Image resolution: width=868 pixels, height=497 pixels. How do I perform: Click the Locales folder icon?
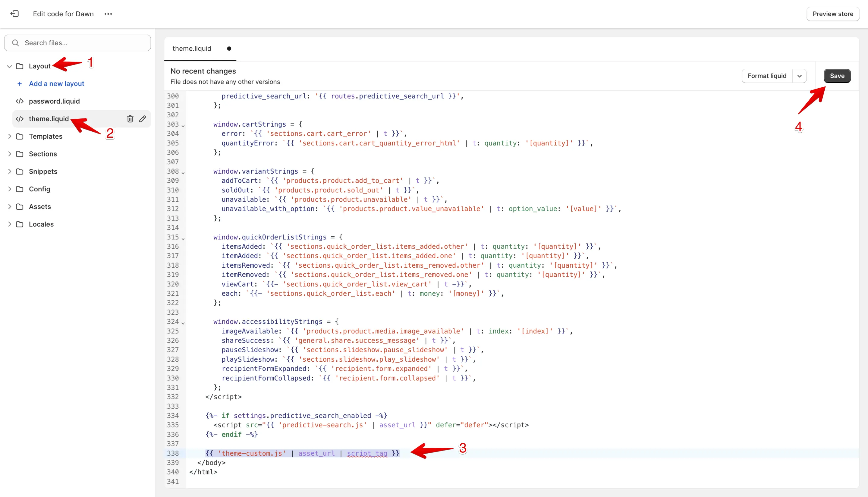point(20,224)
